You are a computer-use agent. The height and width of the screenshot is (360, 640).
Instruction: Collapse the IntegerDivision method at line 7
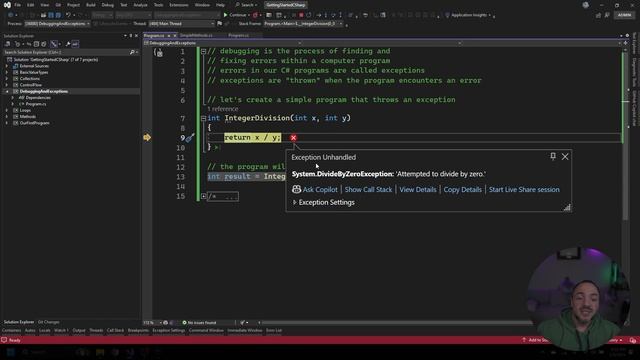tap(203, 118)
